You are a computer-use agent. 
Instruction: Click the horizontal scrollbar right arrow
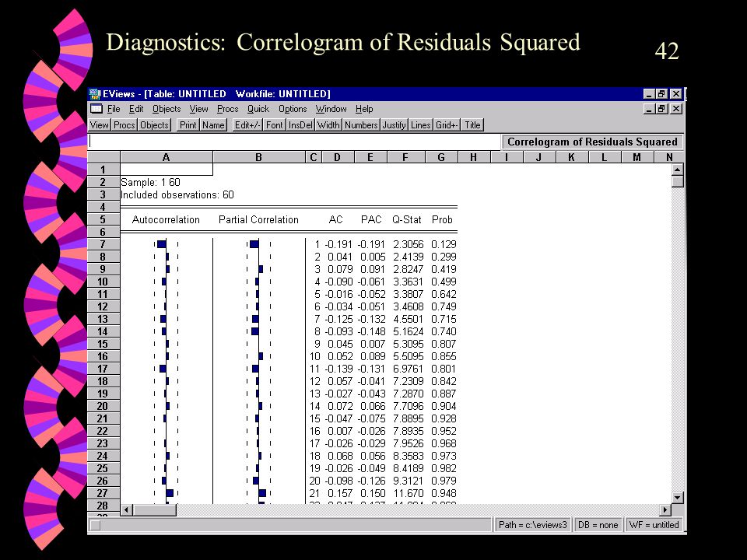click(x=665, y=510)
